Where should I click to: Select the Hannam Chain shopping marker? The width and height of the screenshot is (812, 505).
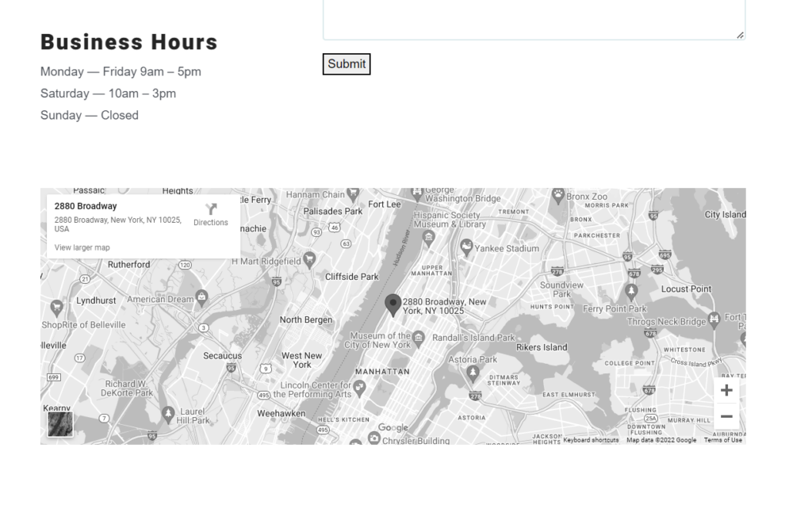pos(353,194)
